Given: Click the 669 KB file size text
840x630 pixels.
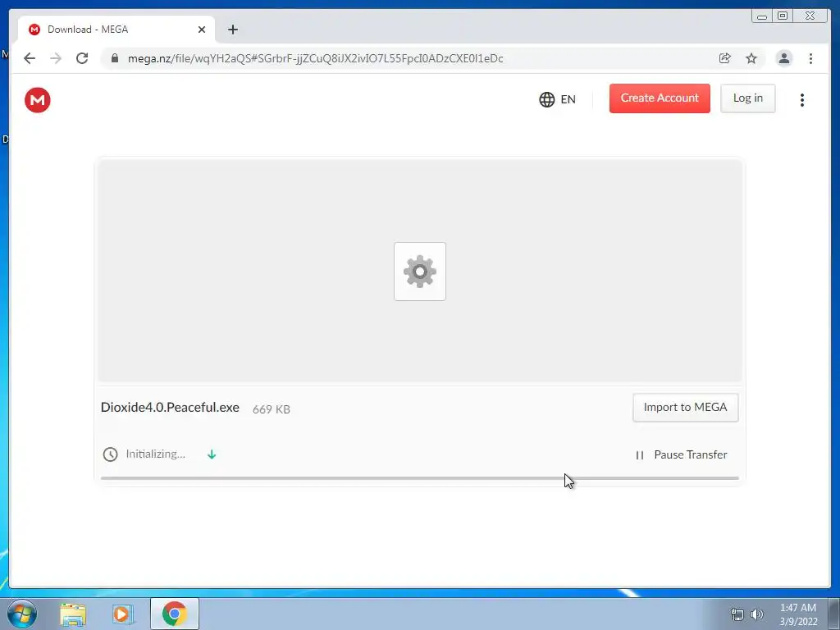Looking at the screenshot, I should tap(271, 409).
